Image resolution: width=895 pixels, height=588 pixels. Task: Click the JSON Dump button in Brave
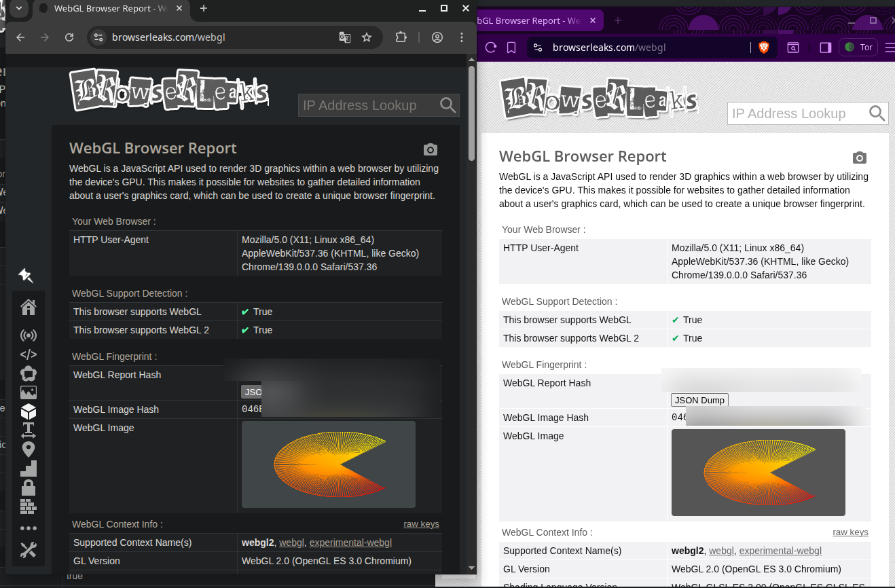click(x=699, y=400)
